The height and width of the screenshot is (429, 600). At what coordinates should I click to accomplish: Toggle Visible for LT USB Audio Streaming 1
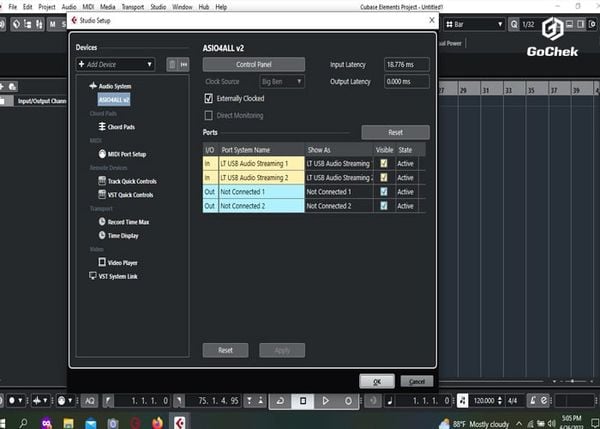(x=383, y=163)
